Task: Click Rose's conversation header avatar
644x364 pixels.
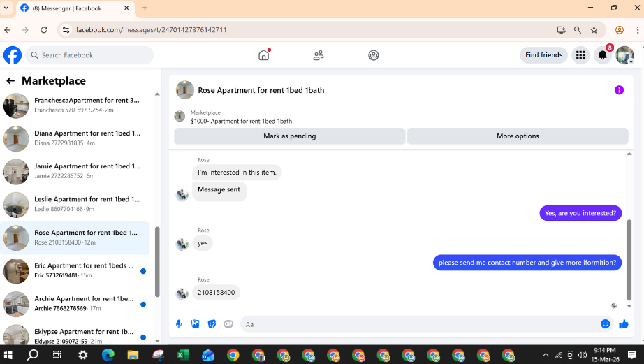Action: [x=185, y=90]
